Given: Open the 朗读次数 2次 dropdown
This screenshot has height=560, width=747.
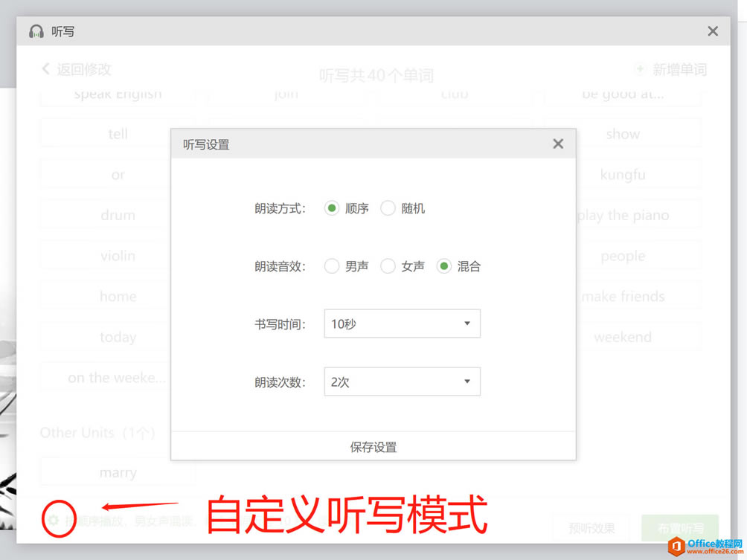Looking at the screenshot, I should pyautogui.click(x=402, y=382).
